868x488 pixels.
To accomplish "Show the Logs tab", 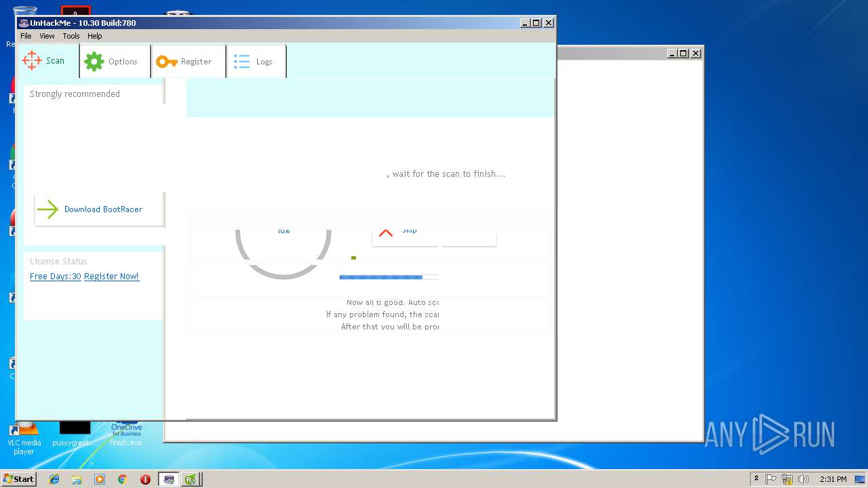I will click(x=256, y=61).
